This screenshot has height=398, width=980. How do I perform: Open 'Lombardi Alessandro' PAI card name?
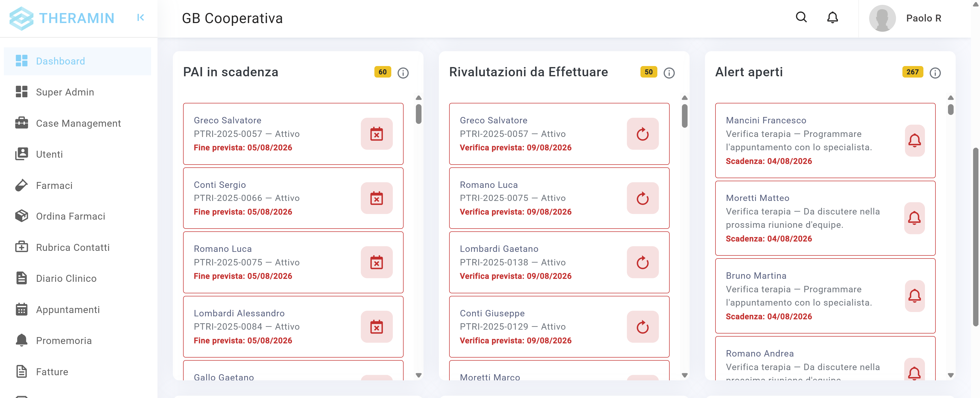point(239,313)
